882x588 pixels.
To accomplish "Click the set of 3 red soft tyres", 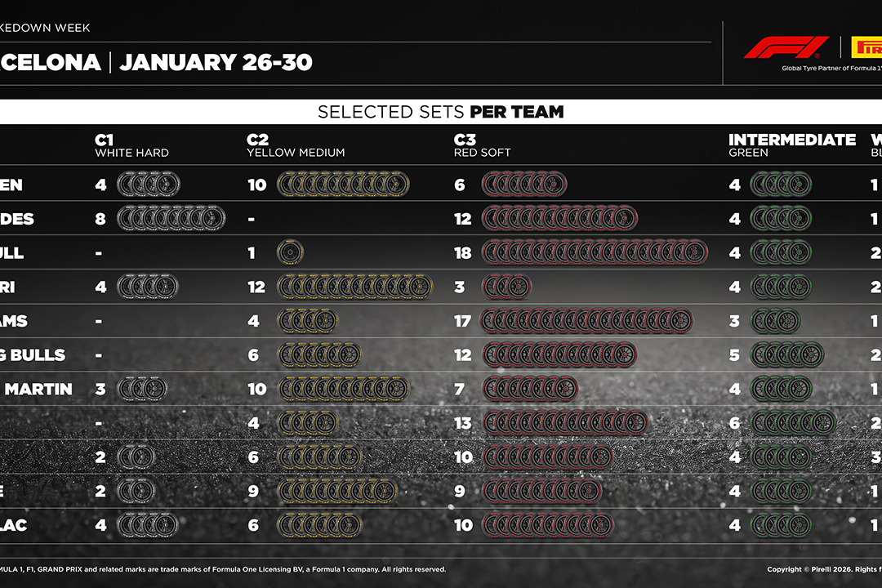I will tap(507, 287).
